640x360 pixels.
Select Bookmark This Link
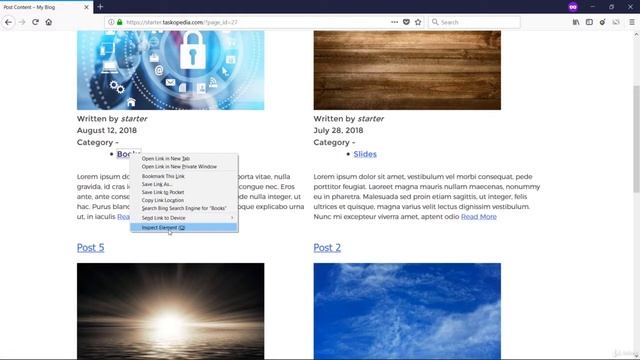pos(184,176)
